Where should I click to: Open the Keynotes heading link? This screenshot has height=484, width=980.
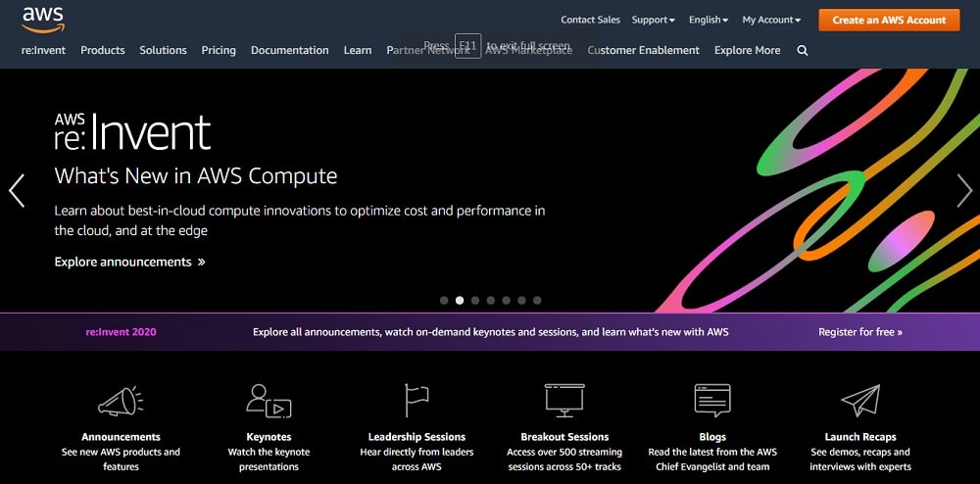(269, 437)
